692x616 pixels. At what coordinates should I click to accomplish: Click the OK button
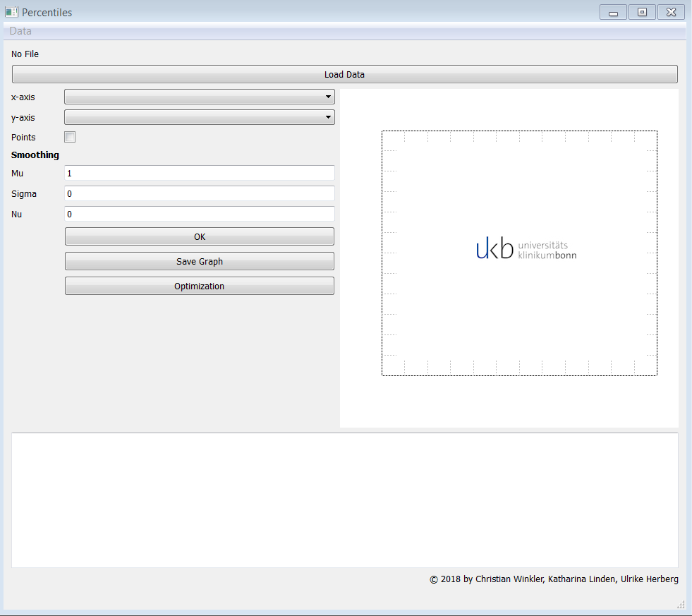tap(200, 236)
